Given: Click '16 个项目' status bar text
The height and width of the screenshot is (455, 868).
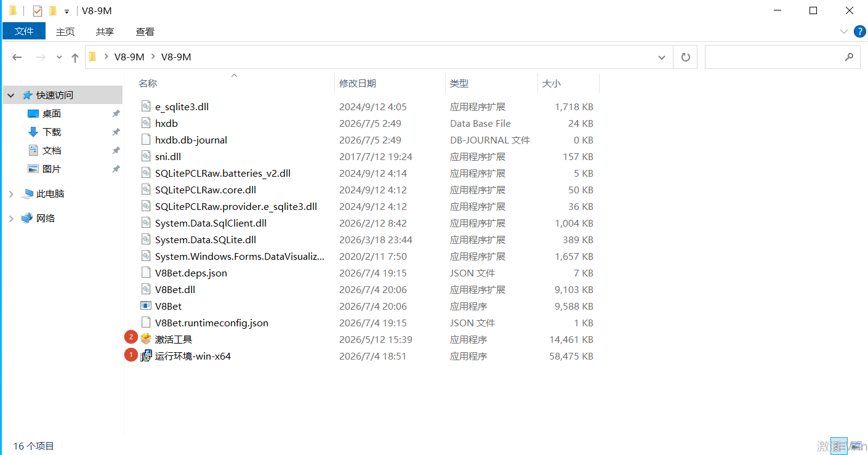Looking at the screenshot, I should point(34,446).
